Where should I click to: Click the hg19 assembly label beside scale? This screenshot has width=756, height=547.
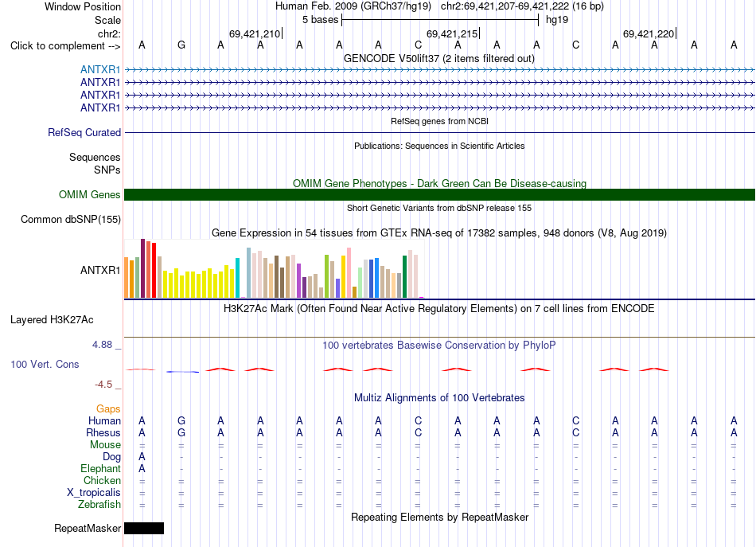(x=557, y=20)
